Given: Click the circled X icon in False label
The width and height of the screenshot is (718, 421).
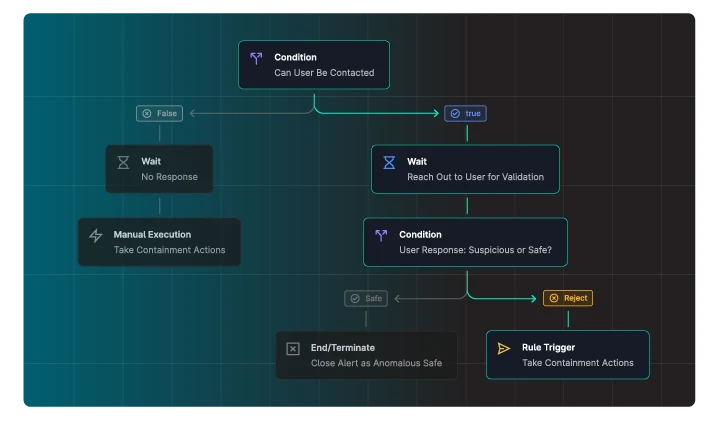Looking at the screenshot, I should (x=147, y=114).
